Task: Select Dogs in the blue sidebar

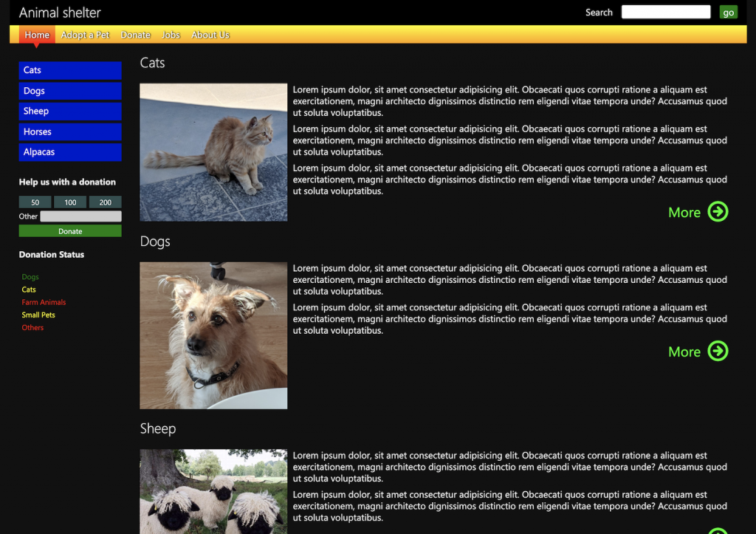Action: coord(70,91)
